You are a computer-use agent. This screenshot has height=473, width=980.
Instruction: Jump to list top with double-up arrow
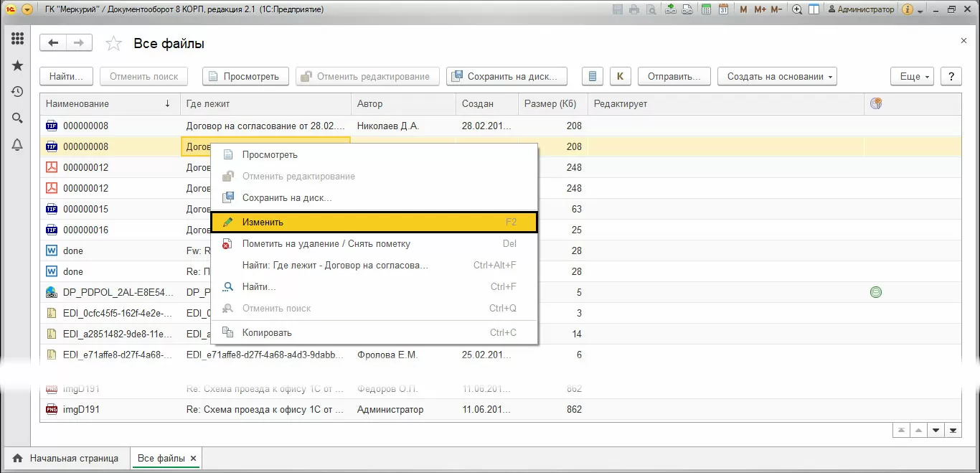[900, 430]
